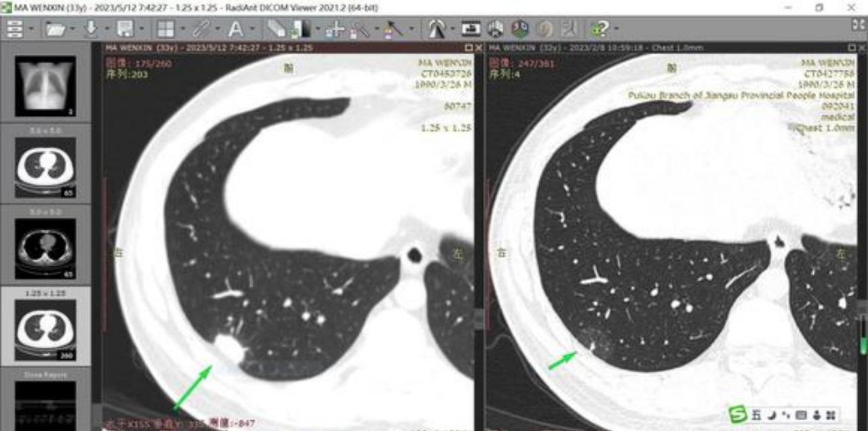Image resolution: width=868 pixels, height=431 pixels.
Task: Expand dropdown arrow beside download icon
Action: 107,29
